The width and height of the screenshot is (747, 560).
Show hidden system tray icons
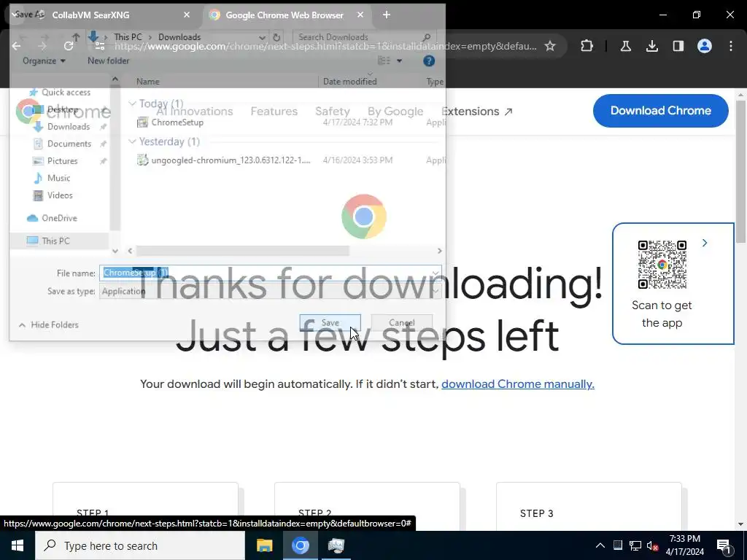point(600,545)
